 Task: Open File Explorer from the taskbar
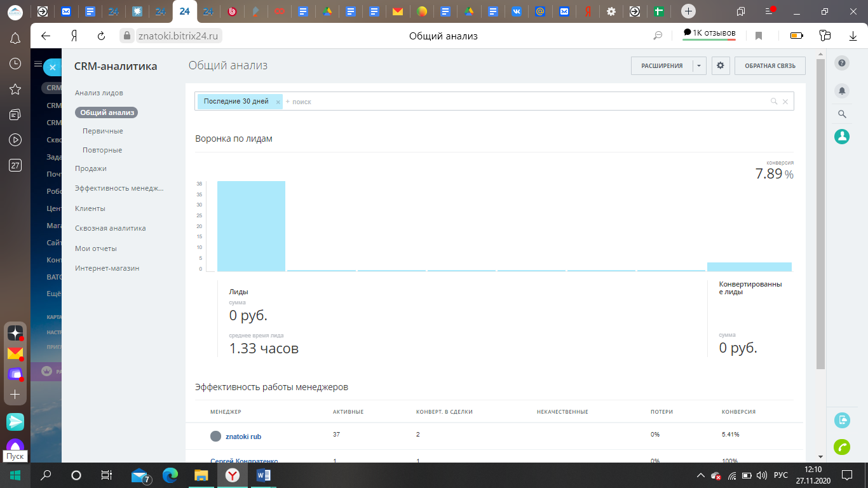pos(201,475)
